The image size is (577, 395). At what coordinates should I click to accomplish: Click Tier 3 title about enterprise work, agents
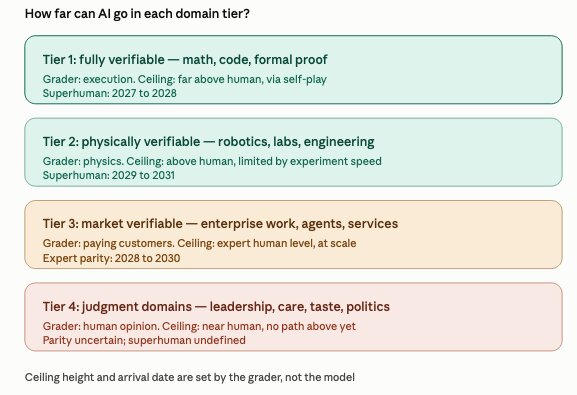coord(220,224)
